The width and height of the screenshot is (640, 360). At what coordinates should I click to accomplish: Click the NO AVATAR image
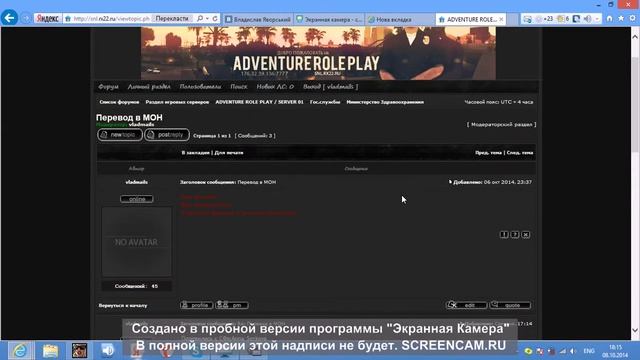point(137,242)
